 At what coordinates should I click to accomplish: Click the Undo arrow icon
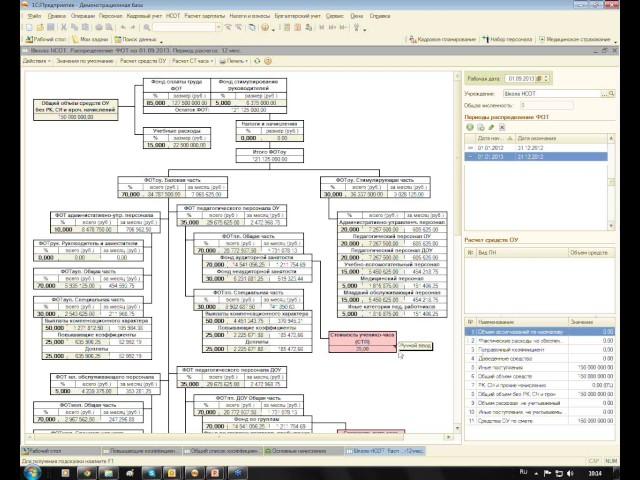[x=123, y=27]
